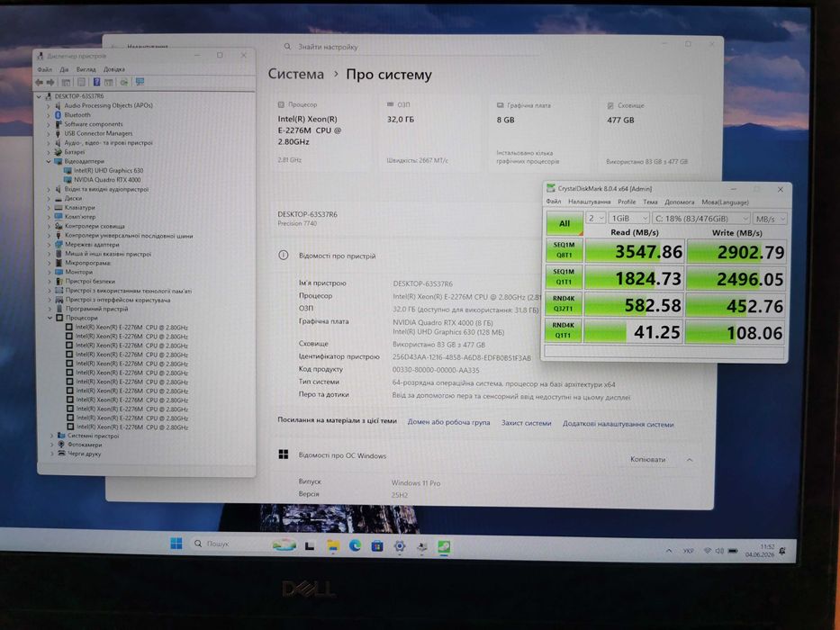840x630 pixels.
Task: Click the taskbar Пошук search box
Action: pos(230,544)
